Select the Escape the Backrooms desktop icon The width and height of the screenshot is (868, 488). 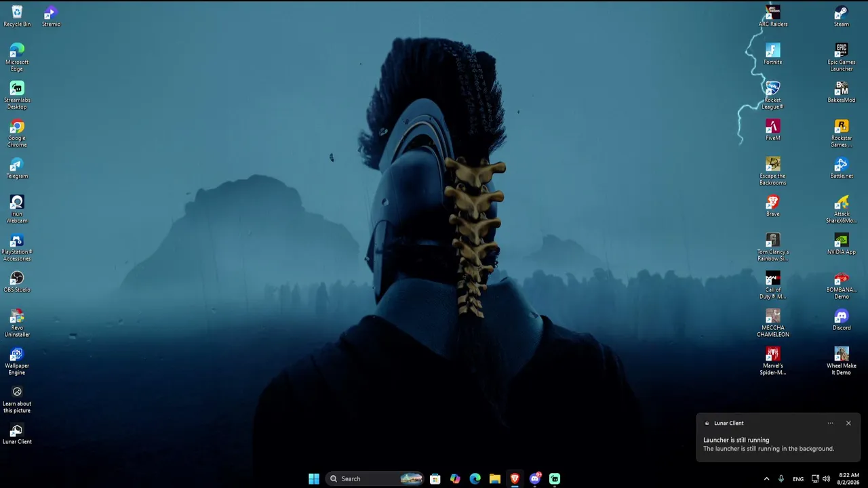click(773, 171)
